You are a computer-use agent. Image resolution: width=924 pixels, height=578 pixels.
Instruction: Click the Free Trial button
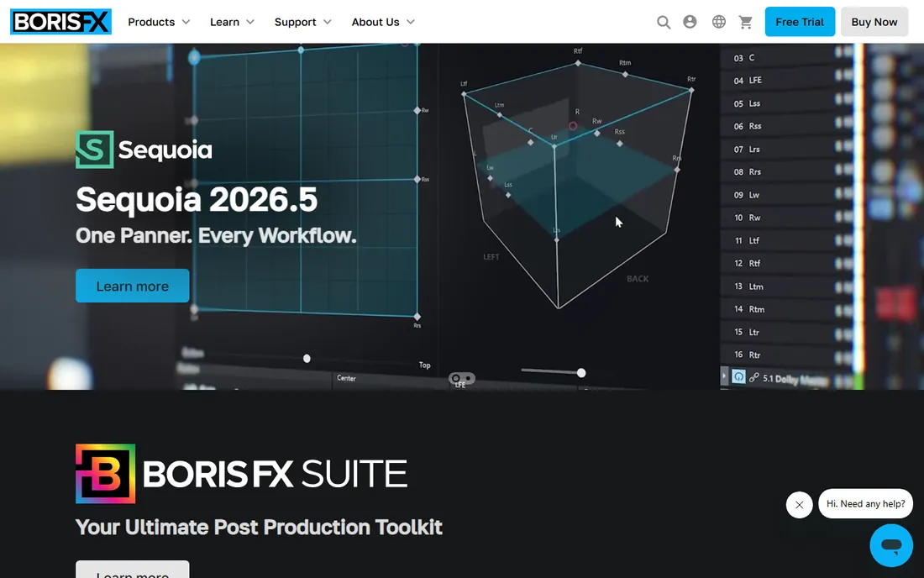point(800,22)
